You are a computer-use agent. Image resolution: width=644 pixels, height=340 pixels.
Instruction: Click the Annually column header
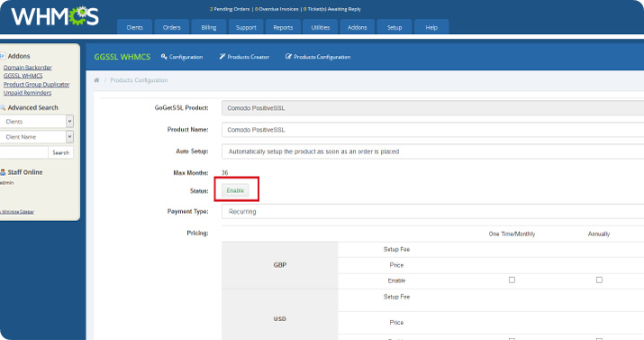tap(599, 234)
